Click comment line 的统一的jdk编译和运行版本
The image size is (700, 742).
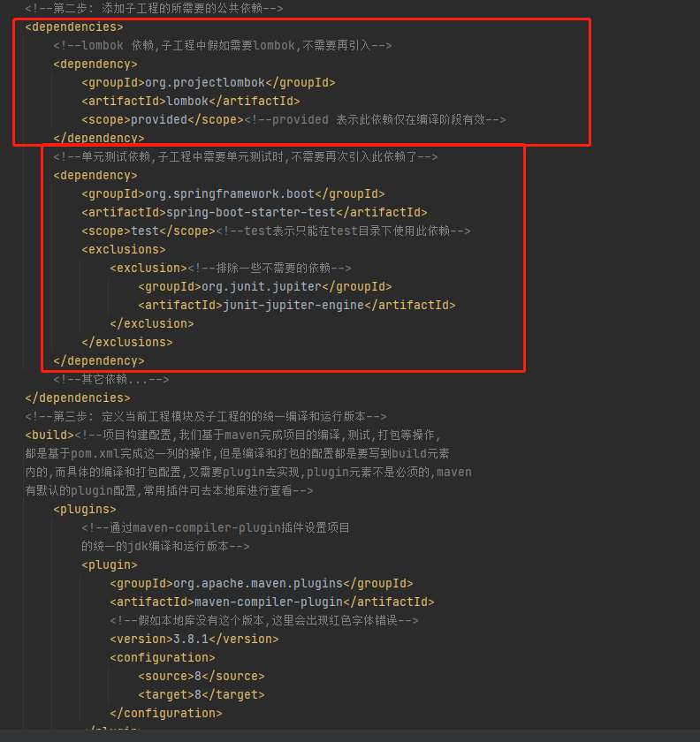click(x=165, y=546)
